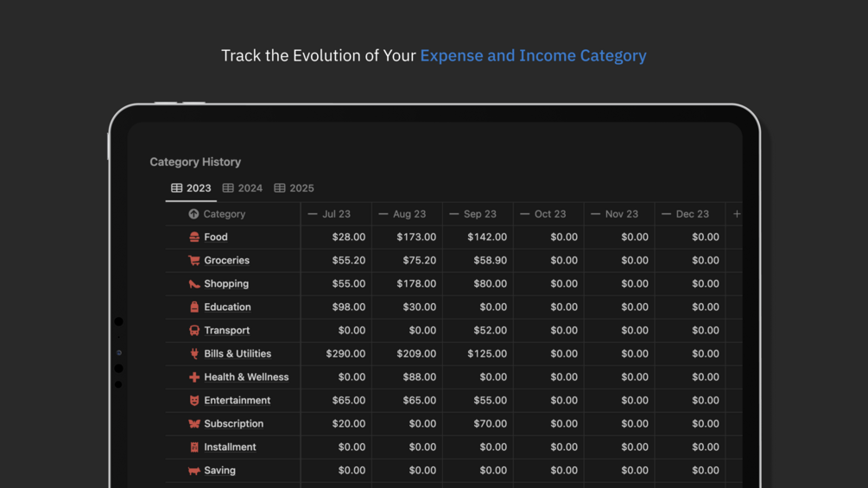The height and width of the screenshot is (488, 868).
Task: Select the $88.00 Health & Wellness cell
Action: click(407, 377)
